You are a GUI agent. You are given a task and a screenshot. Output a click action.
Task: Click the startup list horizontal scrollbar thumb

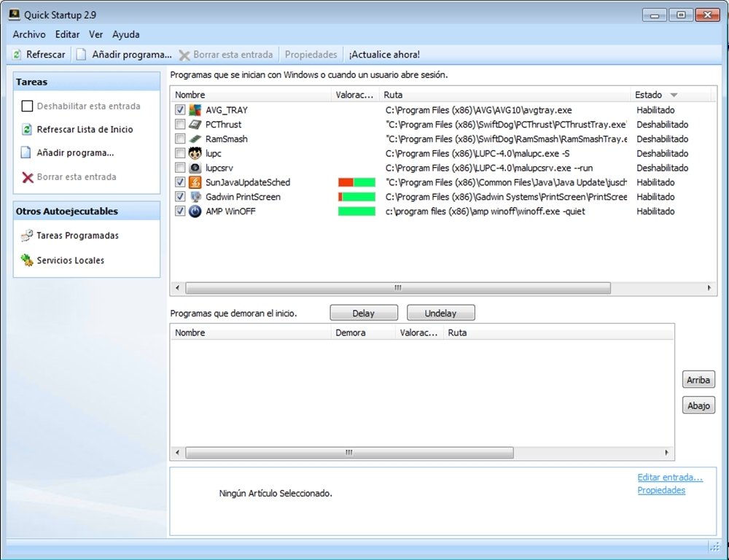pos(398,288)
